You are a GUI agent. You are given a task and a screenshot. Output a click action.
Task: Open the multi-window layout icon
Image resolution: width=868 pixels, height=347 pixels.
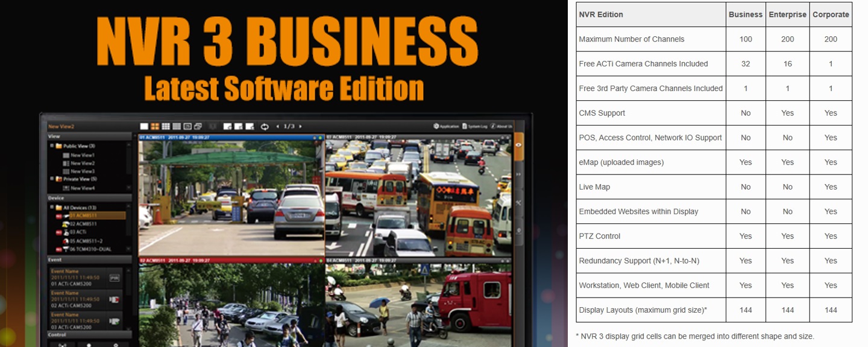198,126
